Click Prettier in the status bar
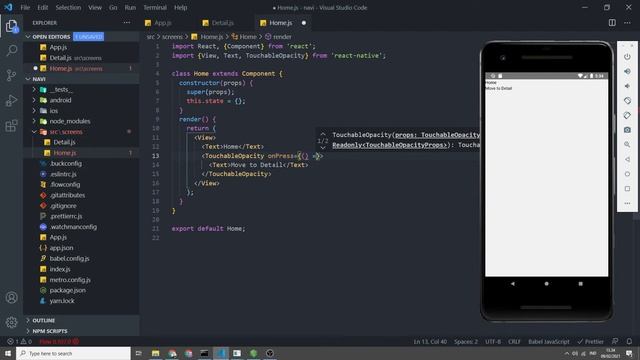 590,341
